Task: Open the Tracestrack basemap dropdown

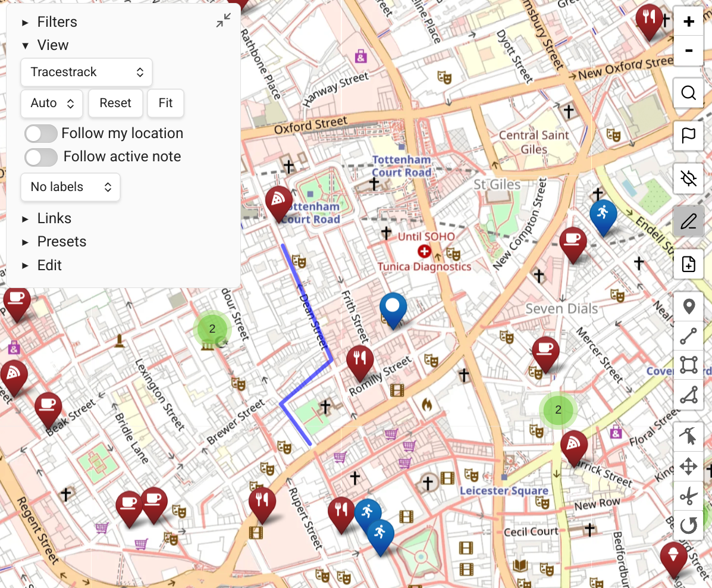Action: (87, 72)
